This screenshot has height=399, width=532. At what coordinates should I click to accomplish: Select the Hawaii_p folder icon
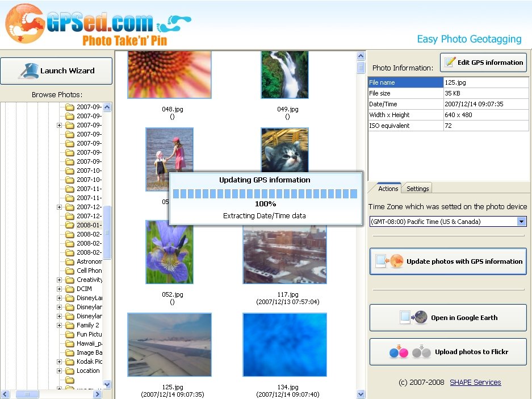[70, 344]
